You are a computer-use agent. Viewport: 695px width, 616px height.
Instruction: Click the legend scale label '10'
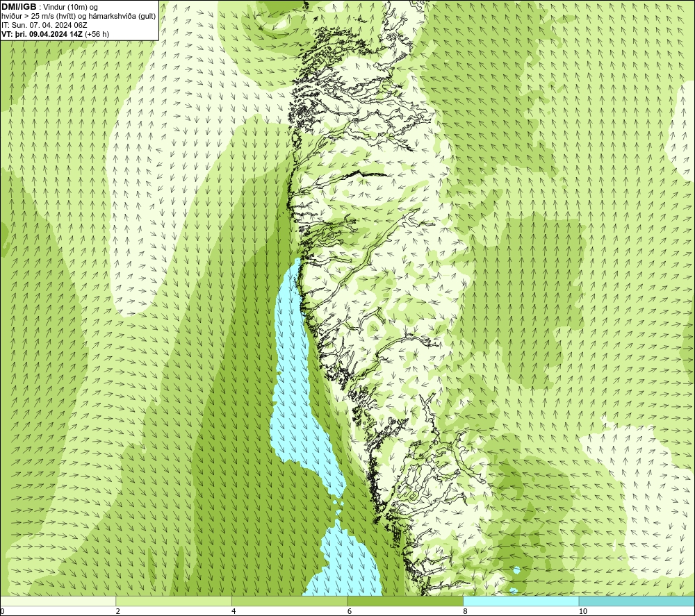point(583,611)
